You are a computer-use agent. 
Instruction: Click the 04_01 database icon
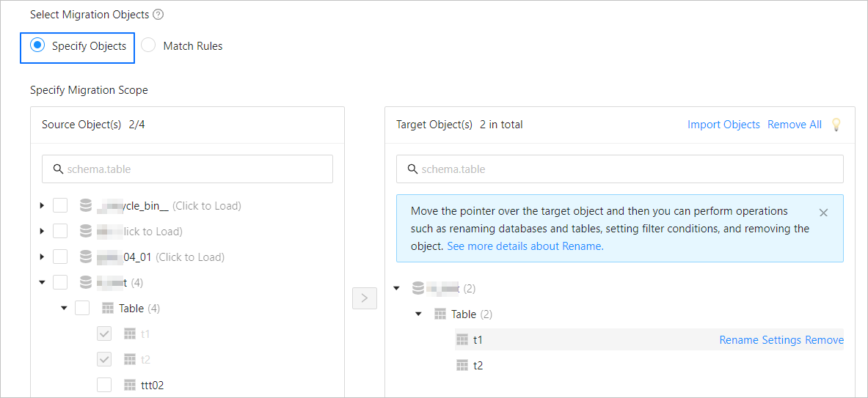(x=85, y=257)
